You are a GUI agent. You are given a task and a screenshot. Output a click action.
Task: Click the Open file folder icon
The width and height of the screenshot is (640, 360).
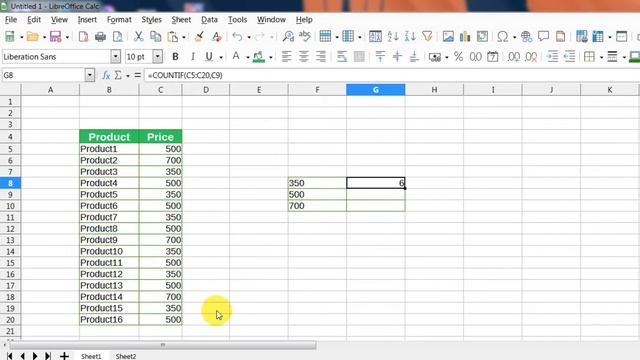point(32,37)
